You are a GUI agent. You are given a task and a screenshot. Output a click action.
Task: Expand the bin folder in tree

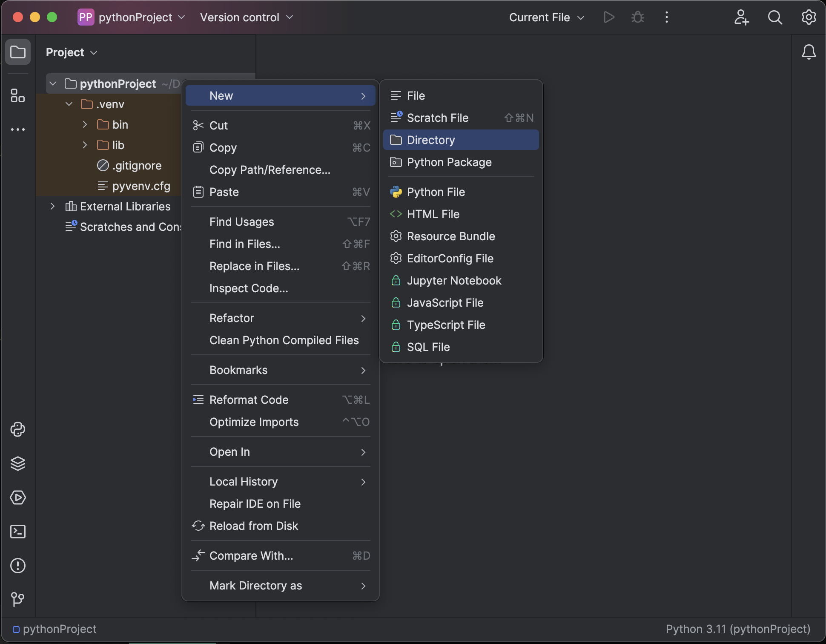click(85, 124)
